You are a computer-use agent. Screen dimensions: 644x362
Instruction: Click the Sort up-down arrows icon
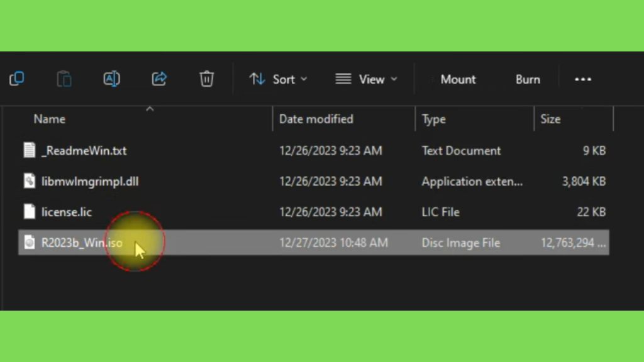tap(257, 79)
